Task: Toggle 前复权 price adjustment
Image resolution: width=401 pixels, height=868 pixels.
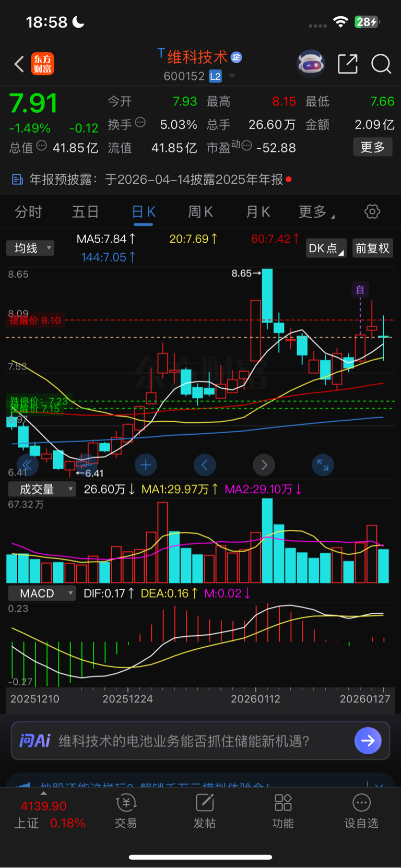Action: [373, 248]
